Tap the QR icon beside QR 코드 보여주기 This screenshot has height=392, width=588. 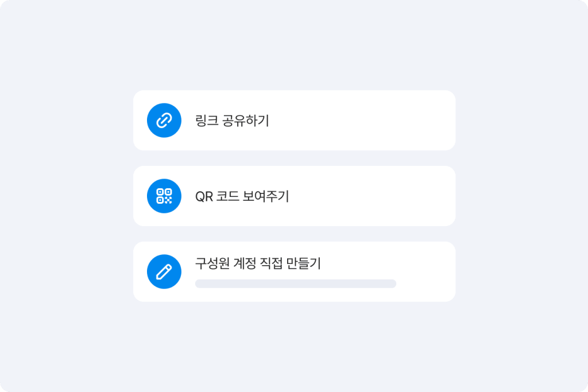[x=164, y=196]
